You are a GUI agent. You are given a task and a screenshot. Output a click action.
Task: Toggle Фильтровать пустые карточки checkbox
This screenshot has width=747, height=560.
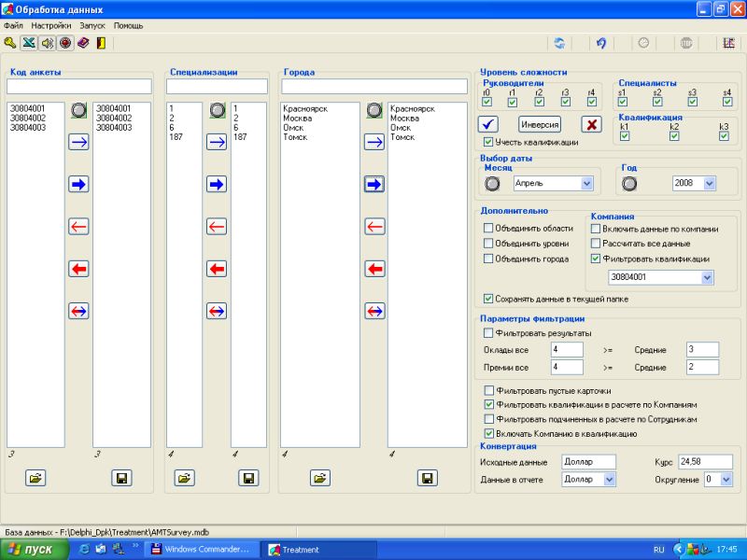click(488, 390)
